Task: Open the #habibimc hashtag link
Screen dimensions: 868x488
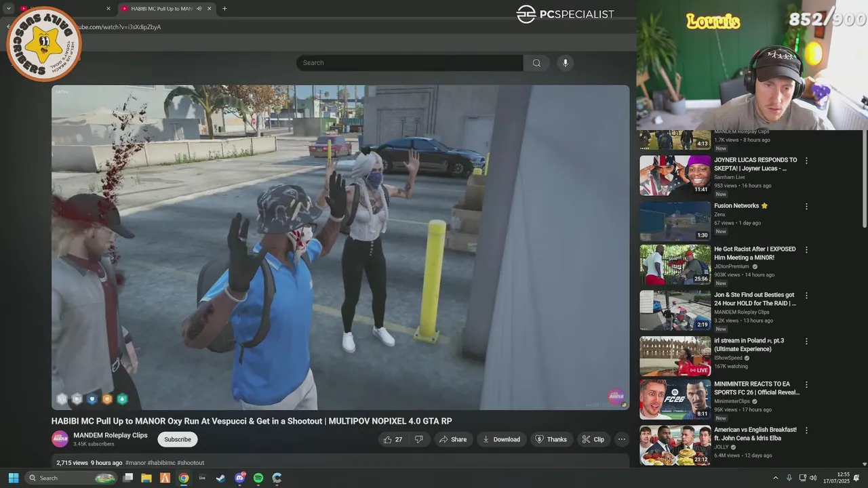Action: click(161, 463)
